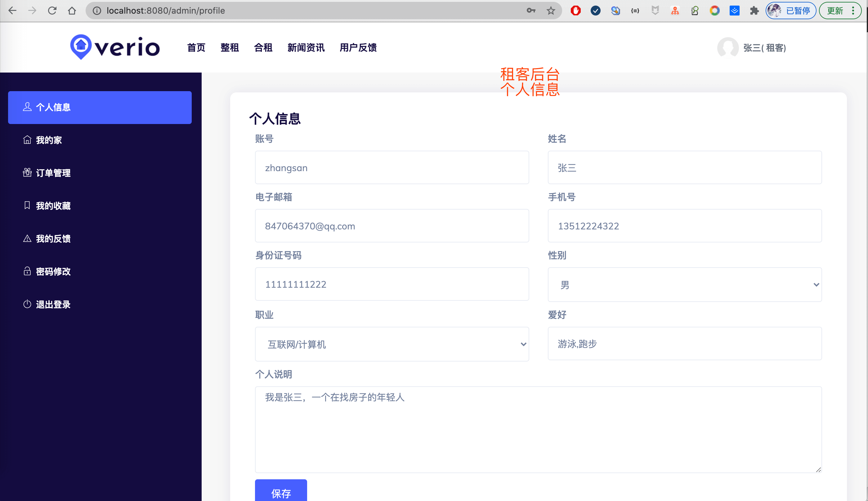The height and width of the screenshot is (501, 868).
Task: Go to 整租 in top navigation
Action: (x=229, y=47)
